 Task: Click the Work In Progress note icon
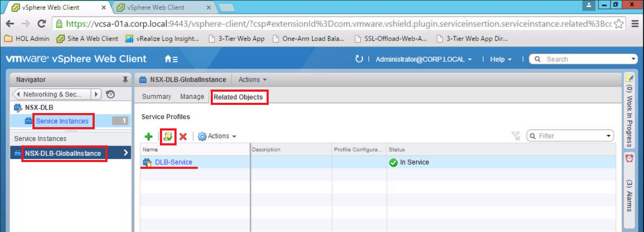629,78
